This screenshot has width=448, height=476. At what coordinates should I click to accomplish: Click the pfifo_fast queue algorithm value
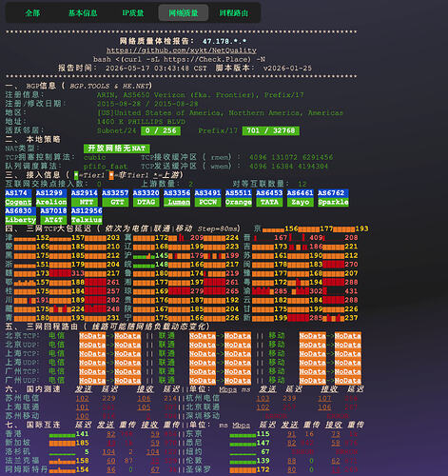pyautogui.click(x=106, y=167)
